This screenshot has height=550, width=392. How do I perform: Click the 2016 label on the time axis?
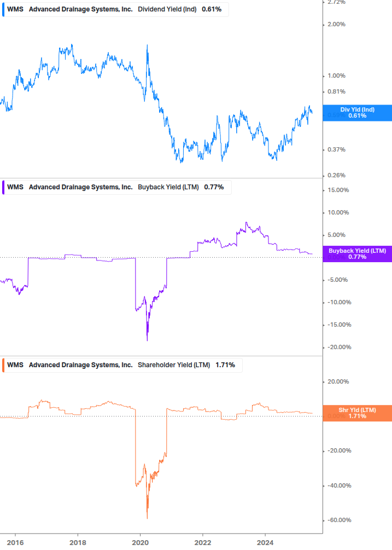pos(15,543)
